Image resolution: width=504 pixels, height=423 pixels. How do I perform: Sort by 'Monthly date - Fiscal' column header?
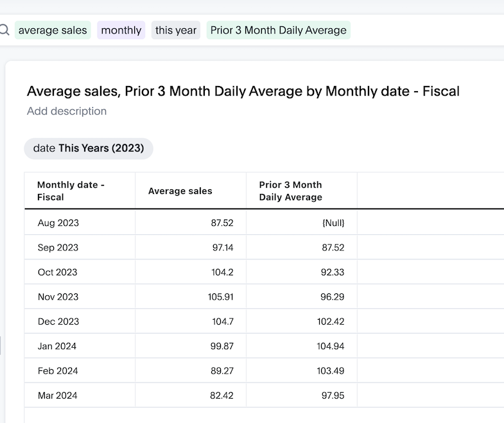coord(71,191)
